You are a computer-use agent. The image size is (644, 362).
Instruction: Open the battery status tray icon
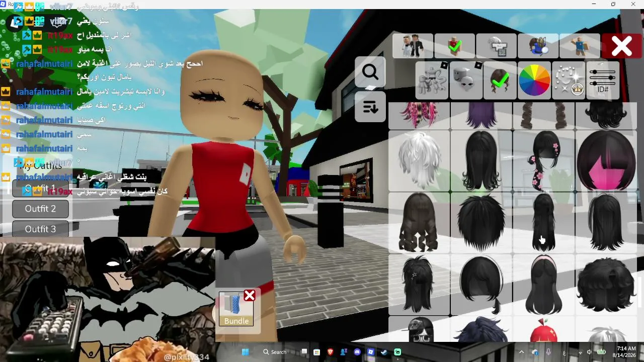pyautogui.click(x=601, y=352)
